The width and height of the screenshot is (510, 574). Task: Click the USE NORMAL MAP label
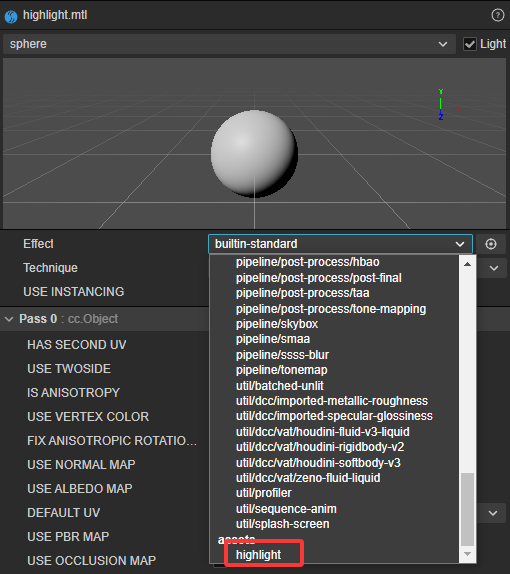point(81,465)
